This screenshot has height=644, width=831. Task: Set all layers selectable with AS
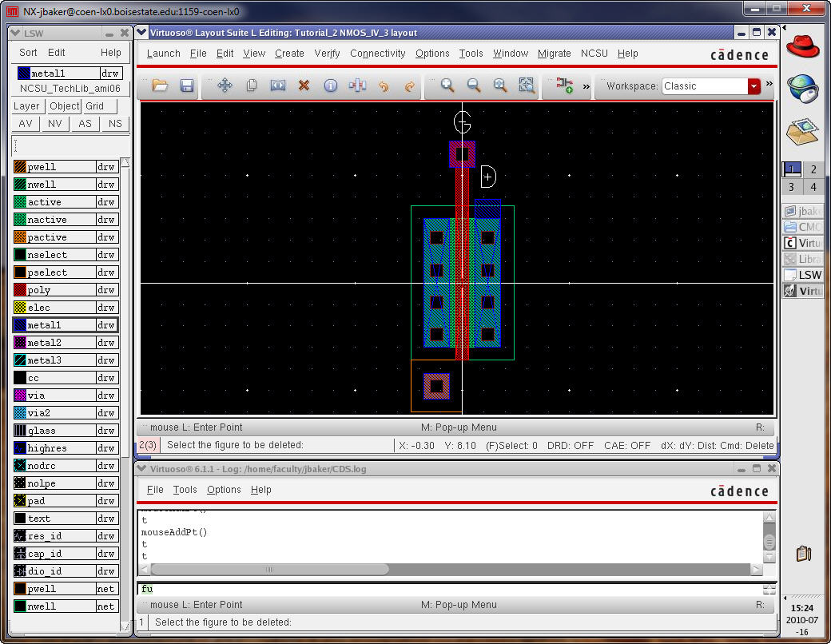coord(85,124)
